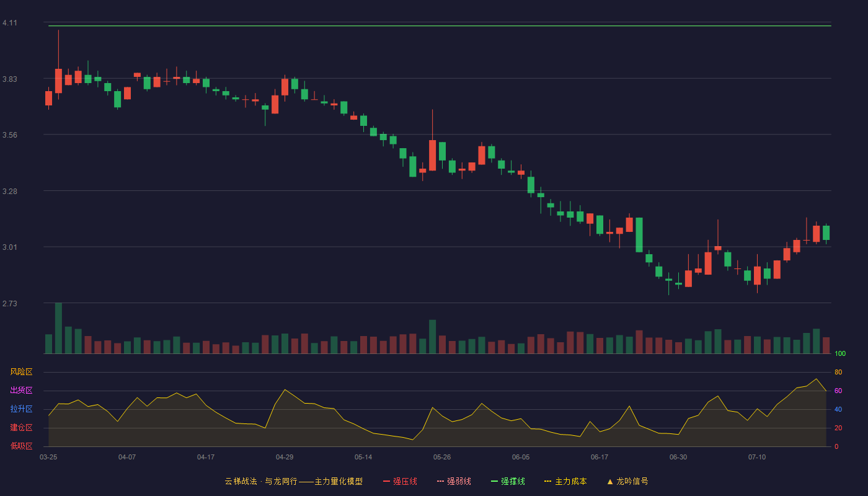Click the 40 indicator scale value

[x=838, y=409]
